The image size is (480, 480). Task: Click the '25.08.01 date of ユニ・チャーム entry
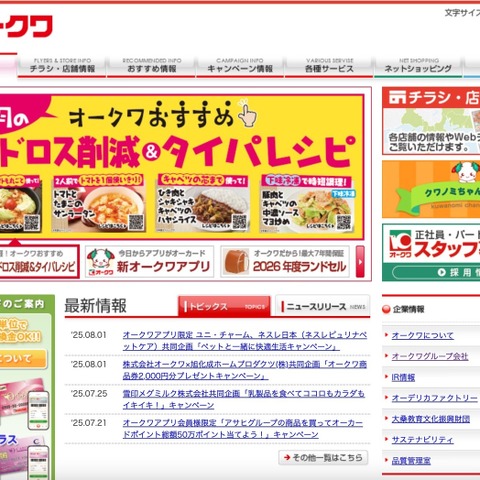(x=89, y=335)
